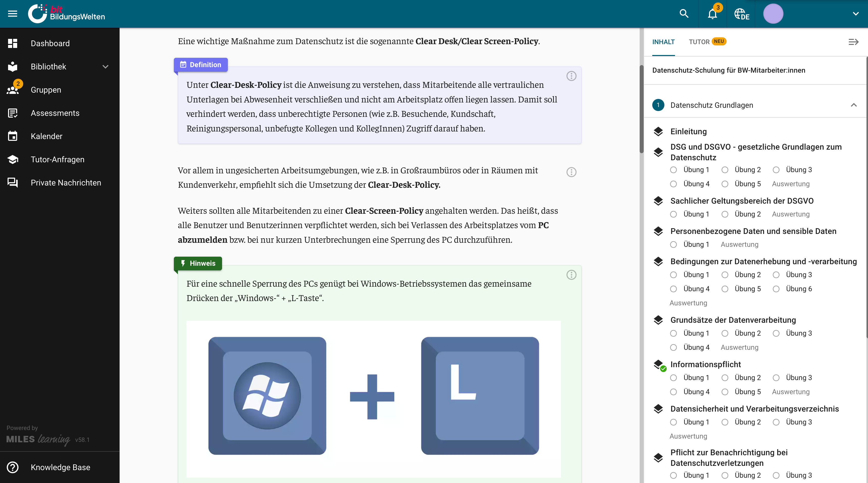The image size is (868, 483).
Task: Collapse the Datenschutz Grundlagen section
Action: point(854,105)
